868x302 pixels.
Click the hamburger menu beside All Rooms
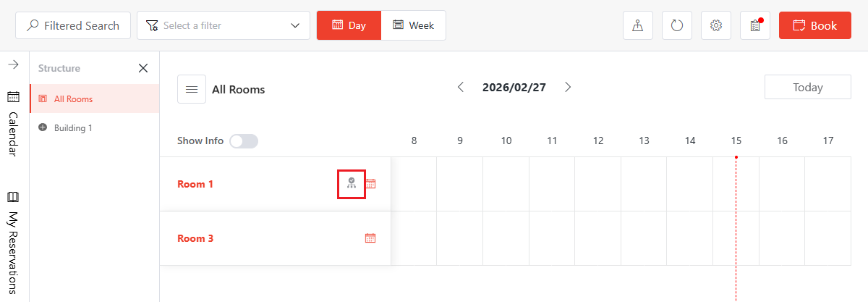[192, 89]
